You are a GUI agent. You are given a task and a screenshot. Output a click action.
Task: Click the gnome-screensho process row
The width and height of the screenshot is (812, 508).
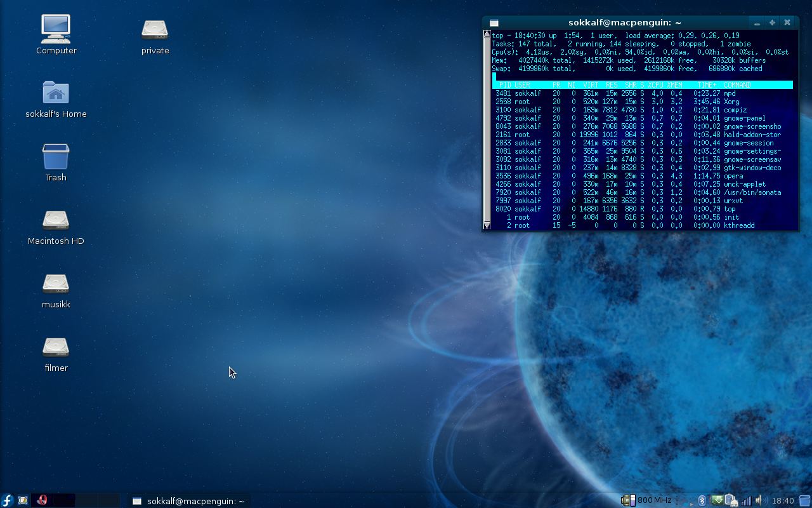[643, 126]
